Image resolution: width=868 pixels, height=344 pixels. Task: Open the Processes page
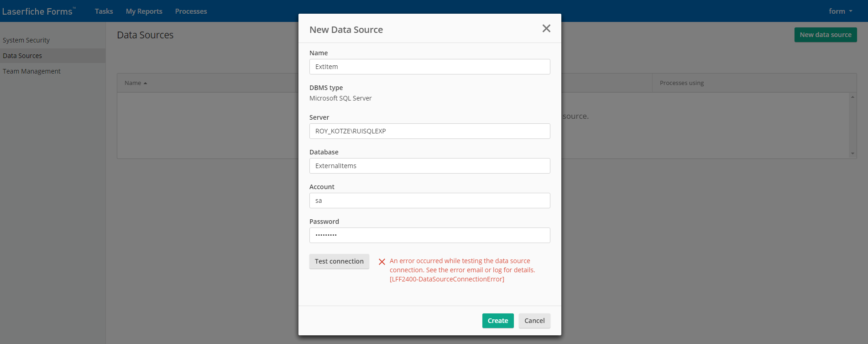pyautogui.click(x=191, y=11)
